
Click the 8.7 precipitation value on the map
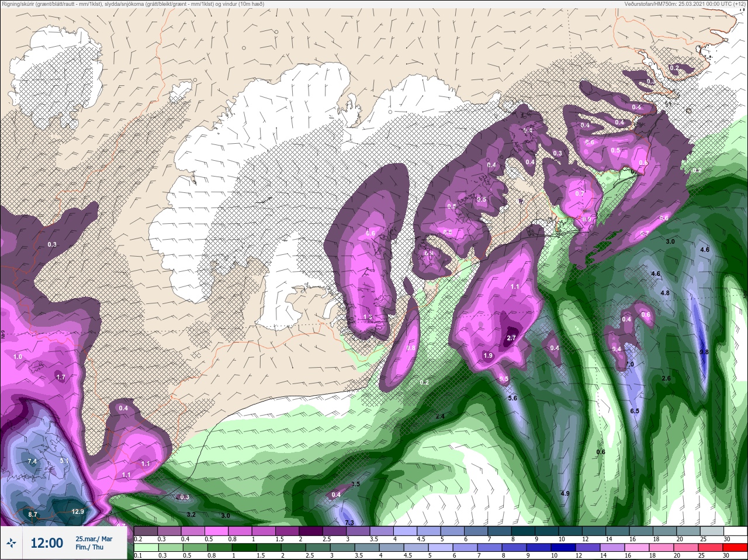tap(33, 514)
